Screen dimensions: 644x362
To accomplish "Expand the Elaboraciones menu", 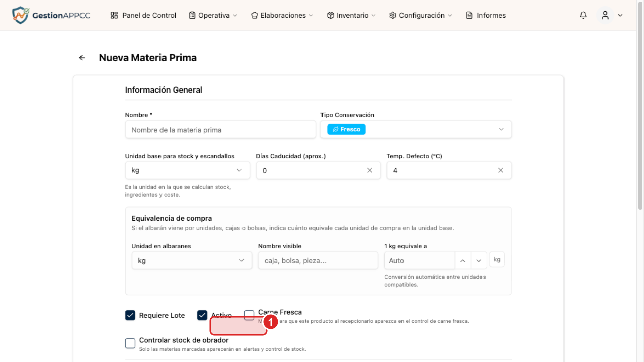I will coord(282,15).
